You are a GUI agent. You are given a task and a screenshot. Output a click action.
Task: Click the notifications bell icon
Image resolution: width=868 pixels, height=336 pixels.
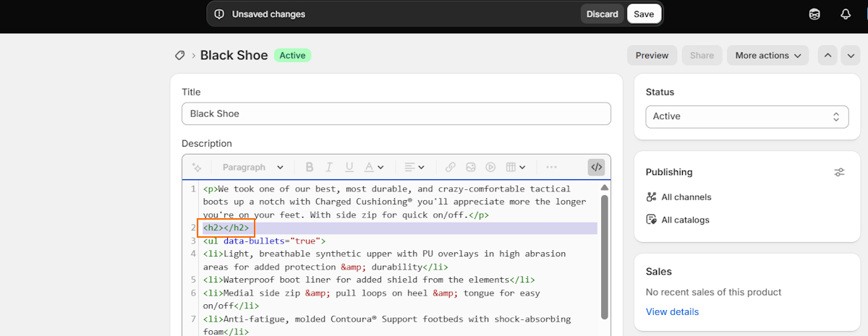(846, 14)
